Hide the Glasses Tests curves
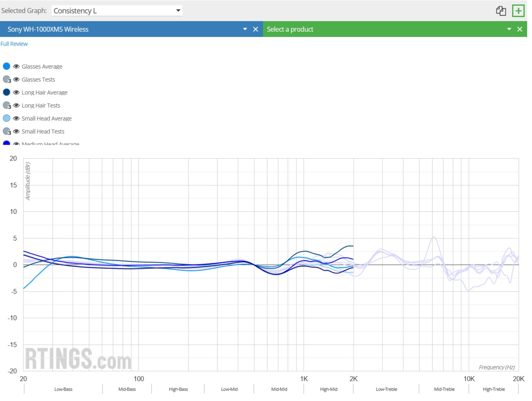Image resolution: width=532 pixels, height=401 pixels. pos(16,79)
